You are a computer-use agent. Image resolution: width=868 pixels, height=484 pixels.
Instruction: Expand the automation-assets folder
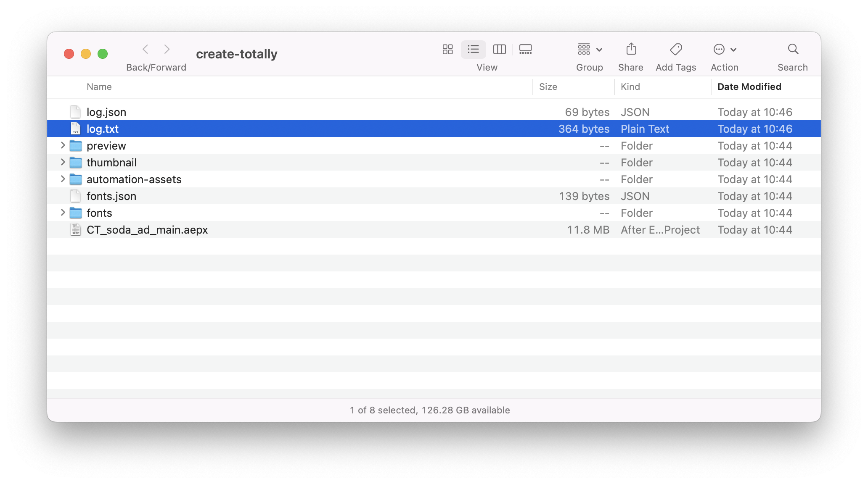(x=63, y=179)
